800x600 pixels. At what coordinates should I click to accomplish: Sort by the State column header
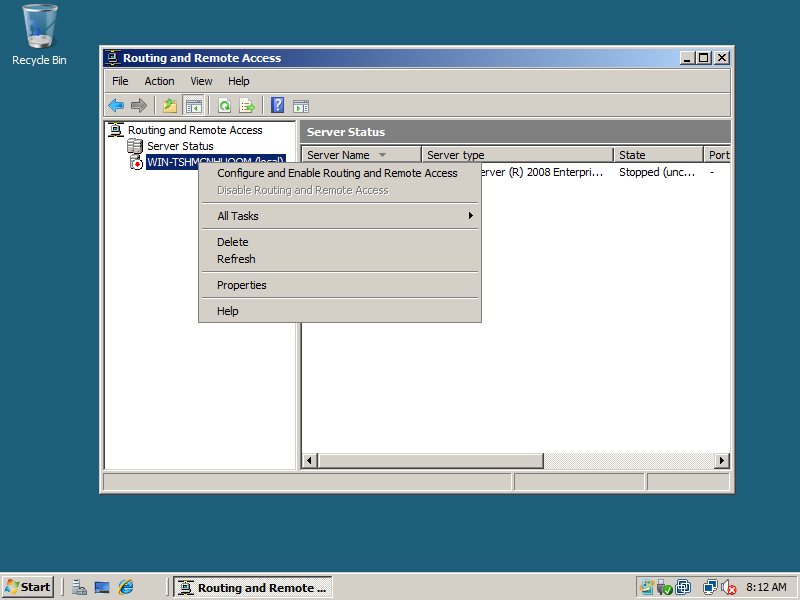point(659,155)
